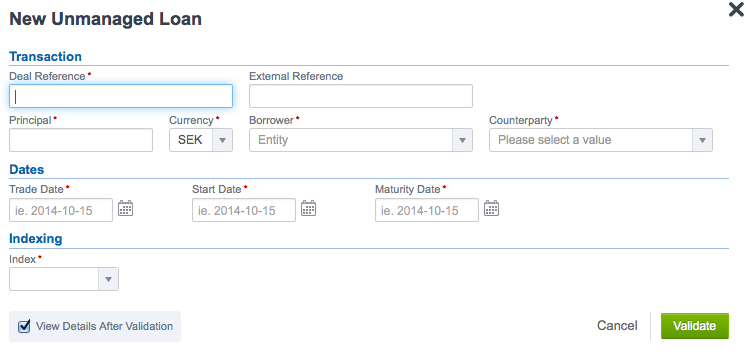Expand the Currency SEK dropdown
The width and height of the screenshot is (747, 363).
201,140
